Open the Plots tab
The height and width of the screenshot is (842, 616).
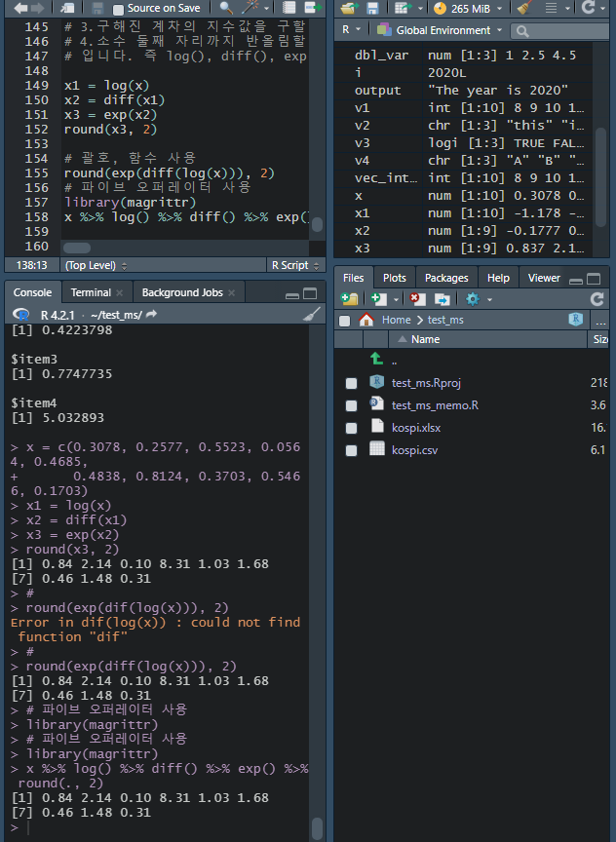tap(394, 278)
